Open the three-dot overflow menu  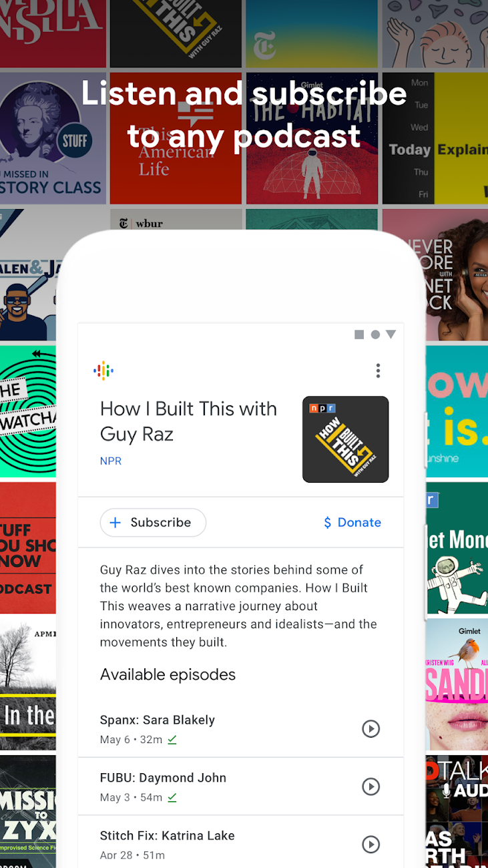click(x=378, y=371)
